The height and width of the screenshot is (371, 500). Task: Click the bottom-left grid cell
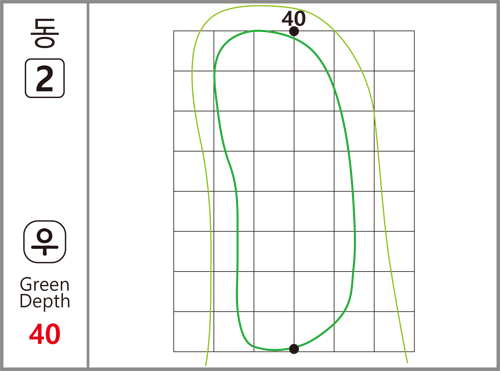193,331
